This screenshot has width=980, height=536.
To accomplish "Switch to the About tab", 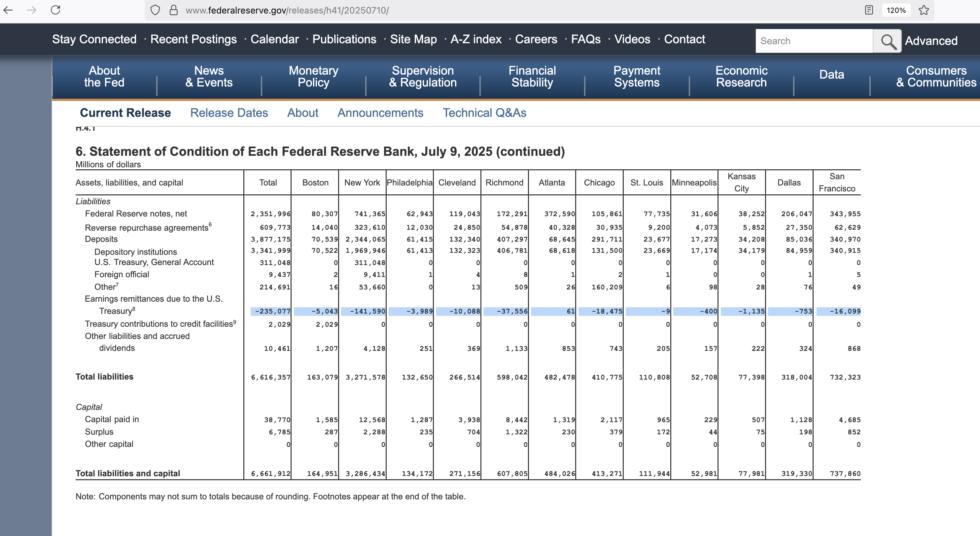I will tap(302, 113).
